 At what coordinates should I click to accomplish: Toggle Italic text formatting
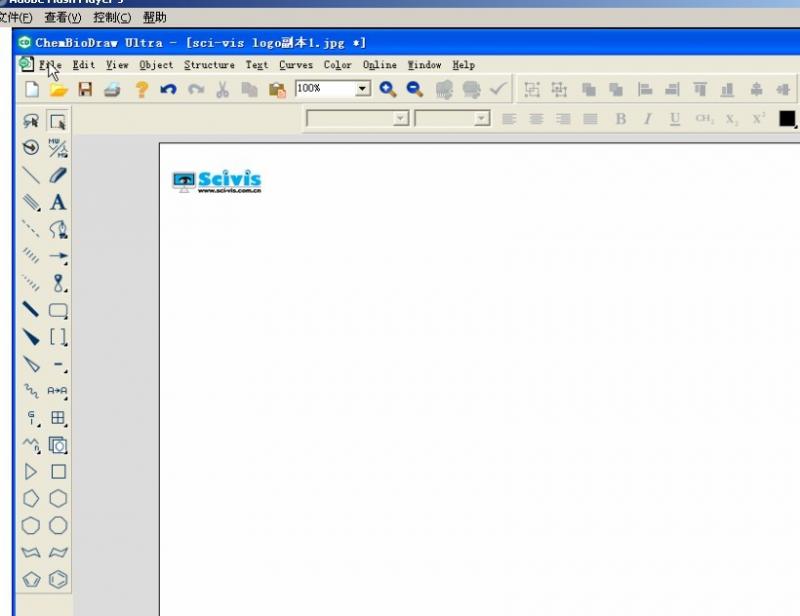tap(647, 119)
